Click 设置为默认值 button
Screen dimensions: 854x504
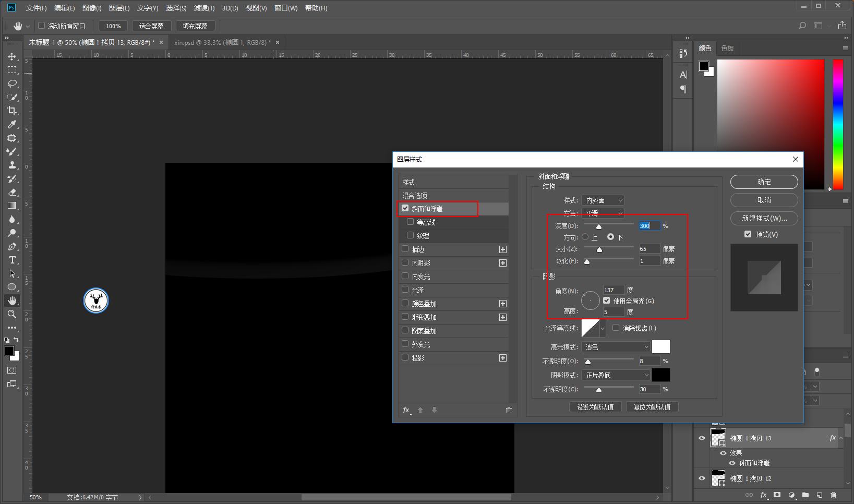595,407
